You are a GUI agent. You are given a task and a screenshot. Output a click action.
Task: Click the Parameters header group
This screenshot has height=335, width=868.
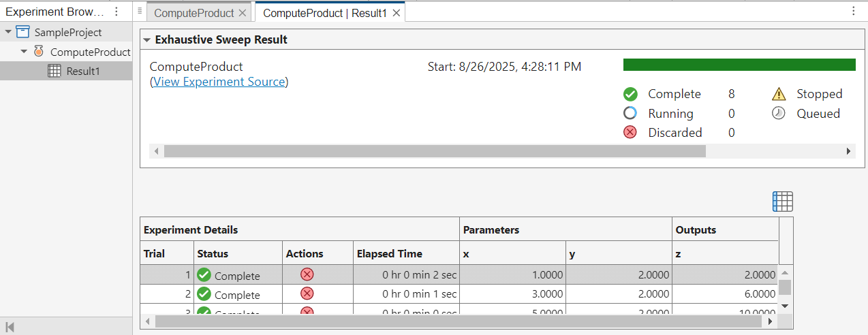click(x=565, y=229)
